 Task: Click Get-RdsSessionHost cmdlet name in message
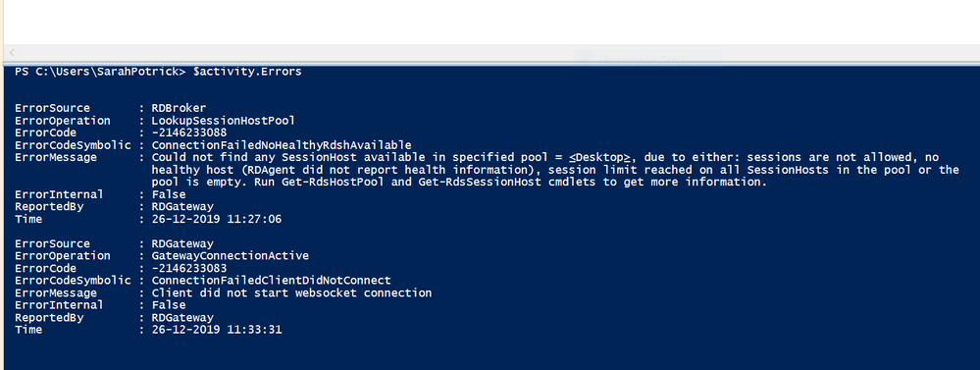[x=480, y=183]
